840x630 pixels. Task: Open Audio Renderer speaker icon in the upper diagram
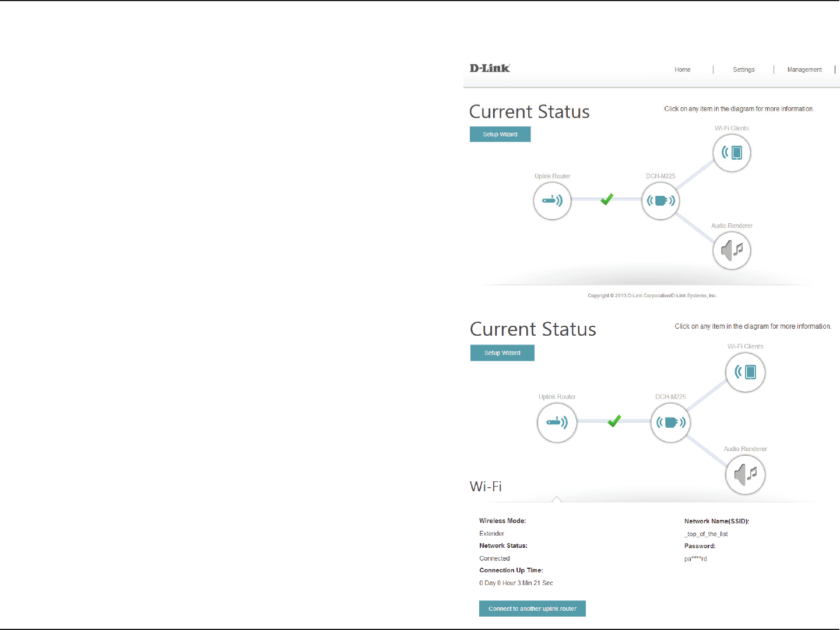tap(732, 251)
